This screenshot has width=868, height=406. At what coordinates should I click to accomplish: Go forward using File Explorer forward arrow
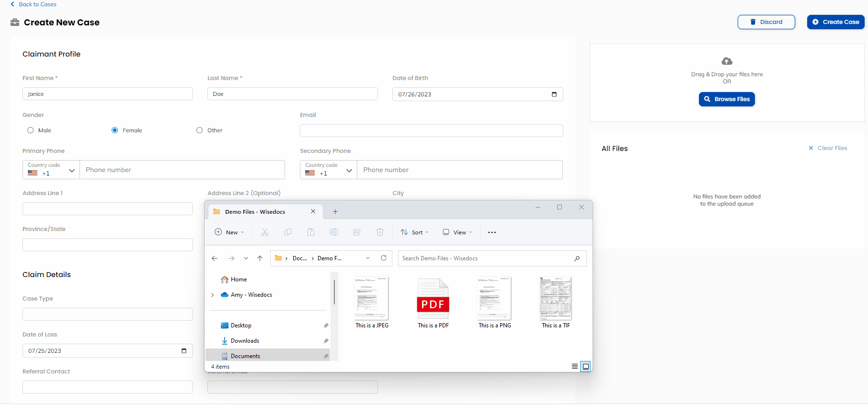click(x=231, y=258)
